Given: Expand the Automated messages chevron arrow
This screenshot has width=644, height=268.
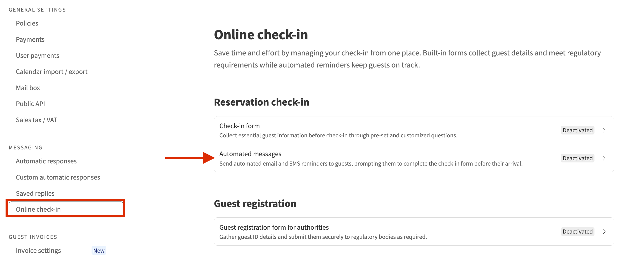Looking at the screenshot, I should click(604, 158).
